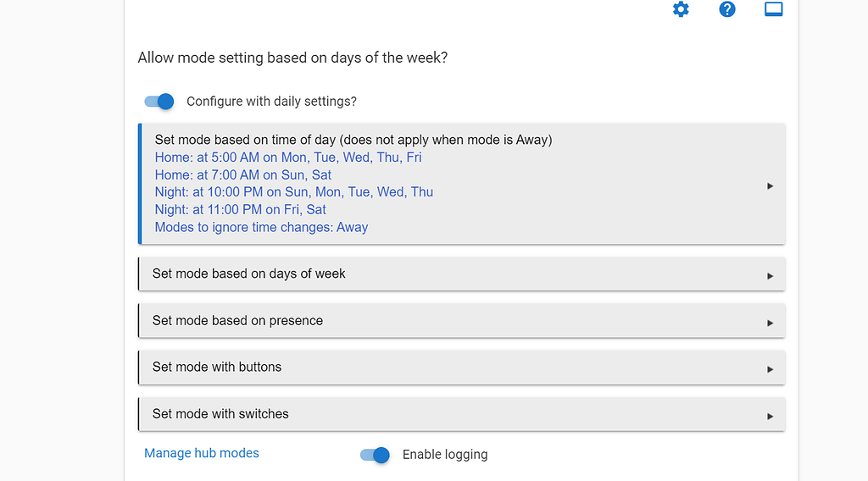Click arrow on switches row
This screenshot has height=481, width=868.
coord(770,417)
